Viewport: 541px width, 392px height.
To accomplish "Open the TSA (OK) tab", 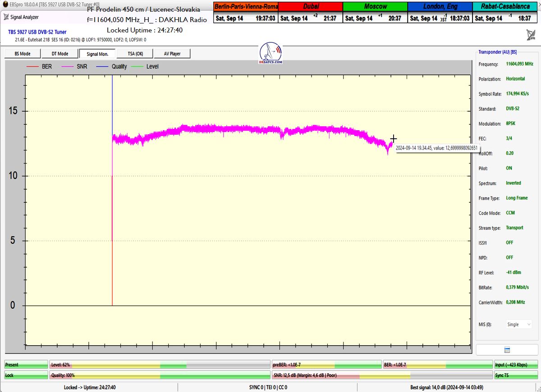I will (x=135, y=54).
